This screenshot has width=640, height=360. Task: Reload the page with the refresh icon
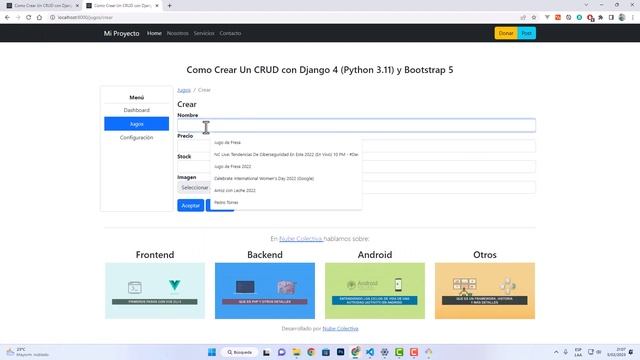[x=29, y=18]
